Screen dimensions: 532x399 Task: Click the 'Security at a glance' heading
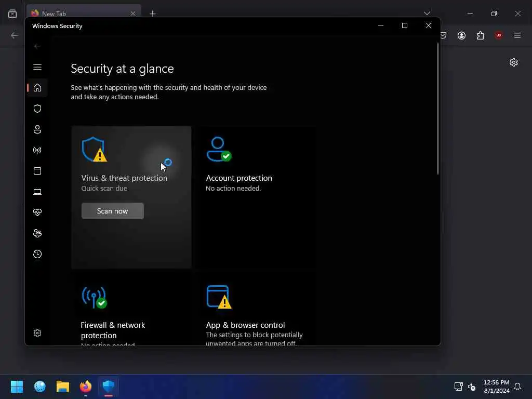coord(122,69)
